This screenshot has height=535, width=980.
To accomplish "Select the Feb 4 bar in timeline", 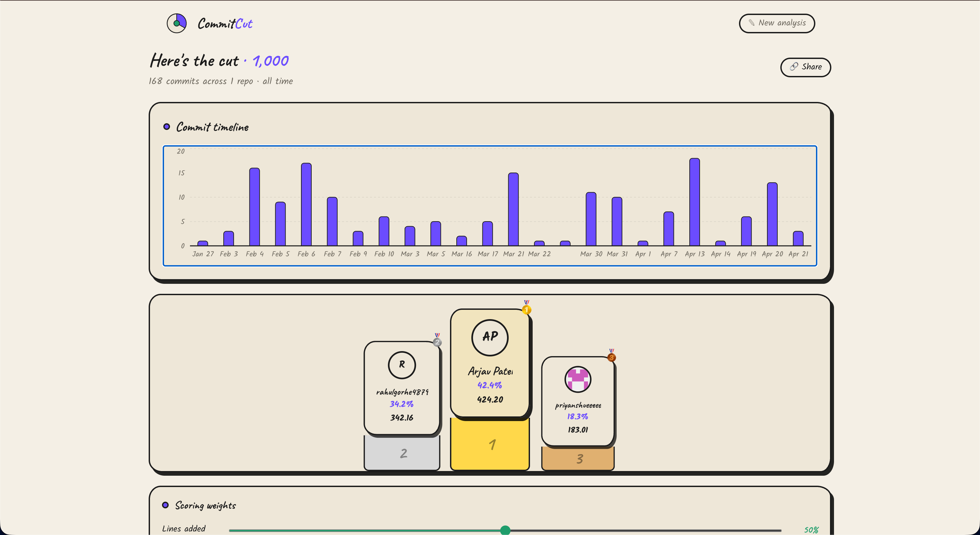I will click(254, 207).
